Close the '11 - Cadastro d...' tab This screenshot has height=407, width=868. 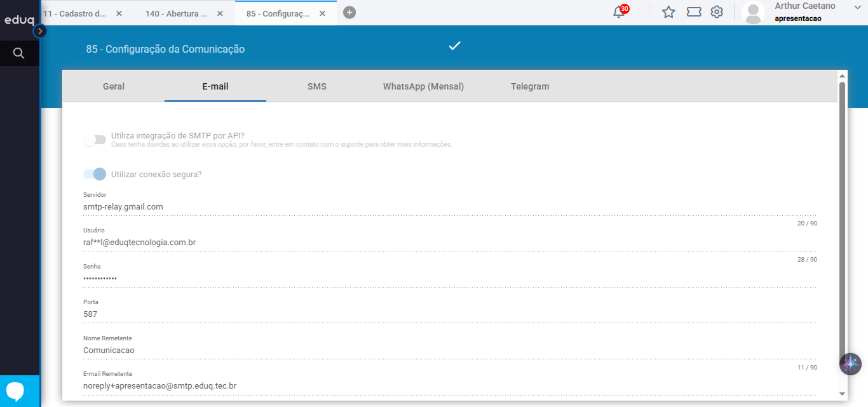(119, 13)
